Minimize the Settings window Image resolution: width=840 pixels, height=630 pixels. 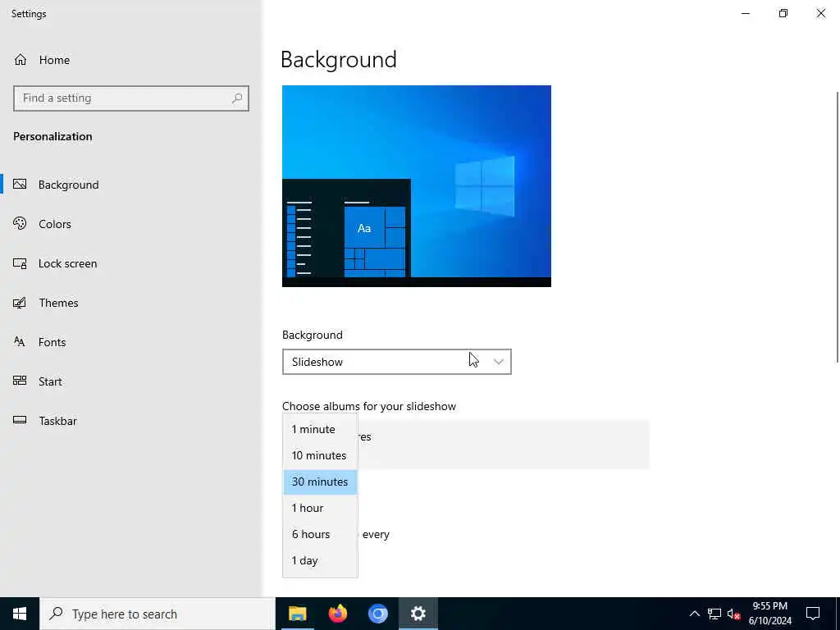pos(746,13)
